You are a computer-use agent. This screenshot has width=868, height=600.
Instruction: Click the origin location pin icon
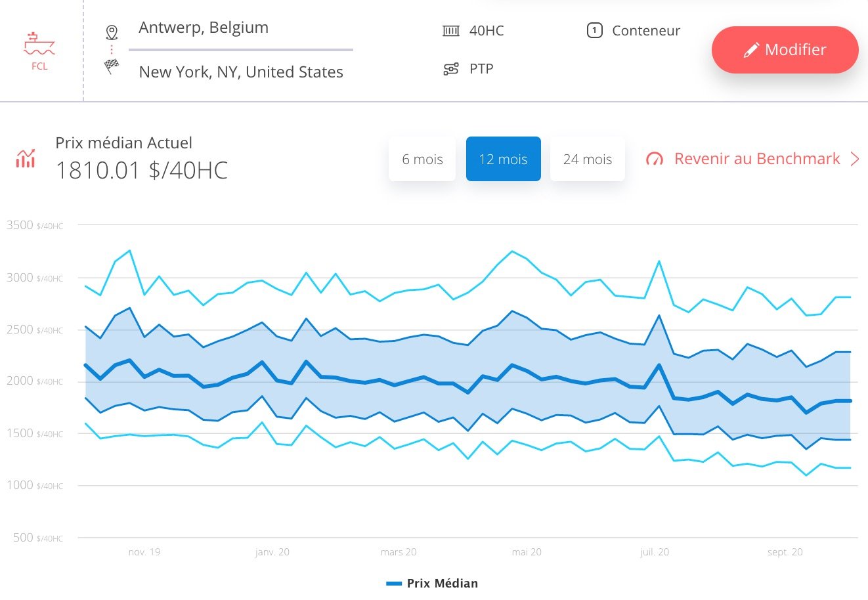112,32
